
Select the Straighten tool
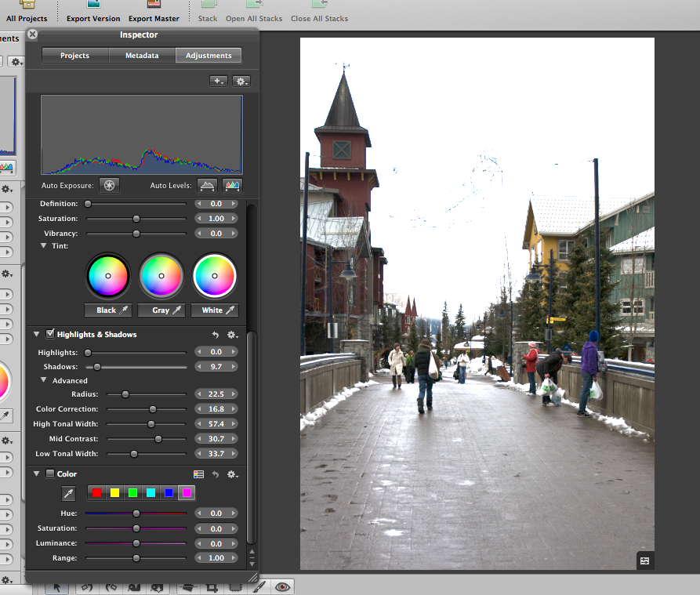[x=188, y=588]
